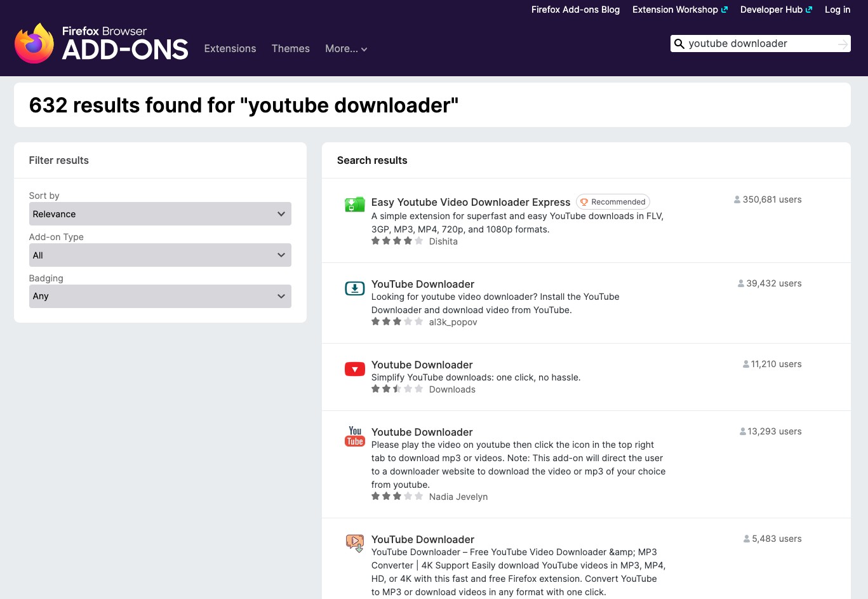Click the star rating for Downloads' add-on

click(x=397, y=389)
